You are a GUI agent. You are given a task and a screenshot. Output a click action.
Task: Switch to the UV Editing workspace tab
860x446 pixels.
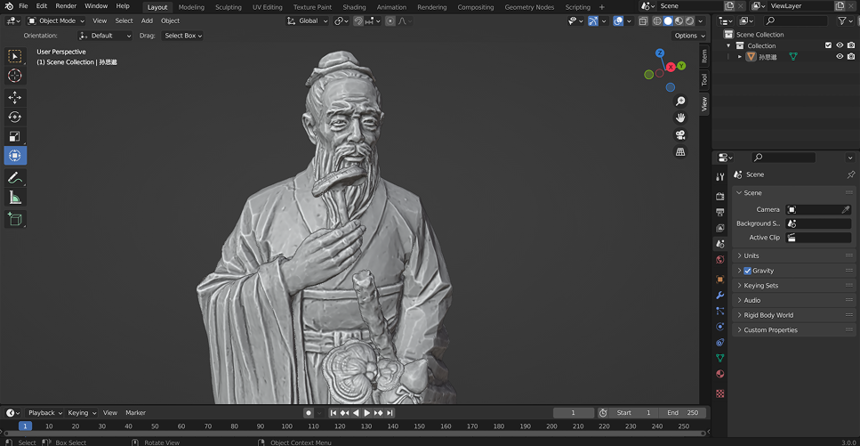tap(267, 7)
